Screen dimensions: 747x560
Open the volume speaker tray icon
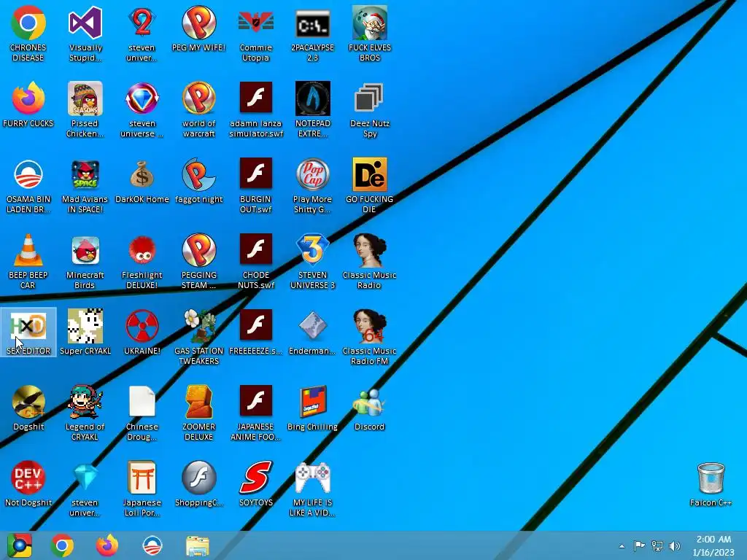[x=675, y=545]
